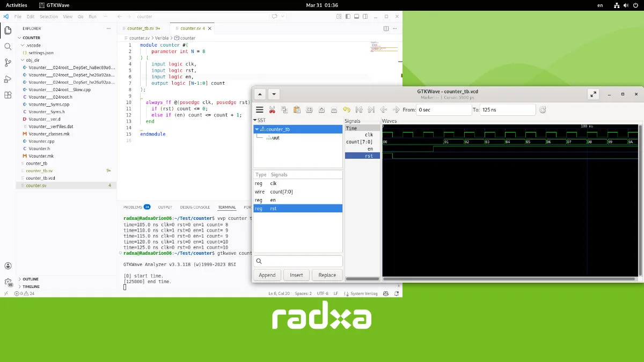
Task: Toggle the VS Code secondary side bar
Action: [x=366, y=17]
